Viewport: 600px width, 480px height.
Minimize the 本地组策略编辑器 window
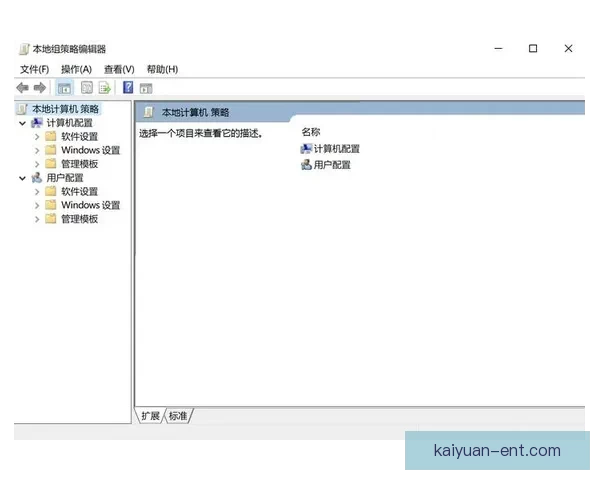tap(498, 49)
